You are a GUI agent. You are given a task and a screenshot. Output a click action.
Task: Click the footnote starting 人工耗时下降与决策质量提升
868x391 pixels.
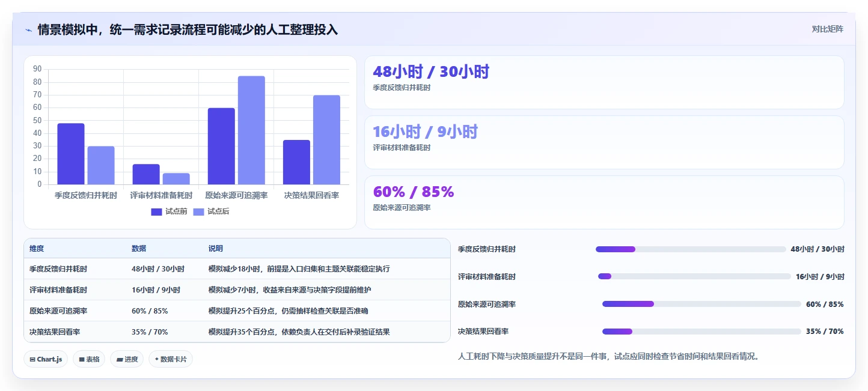pyautogui.click(x=609, y=357)
